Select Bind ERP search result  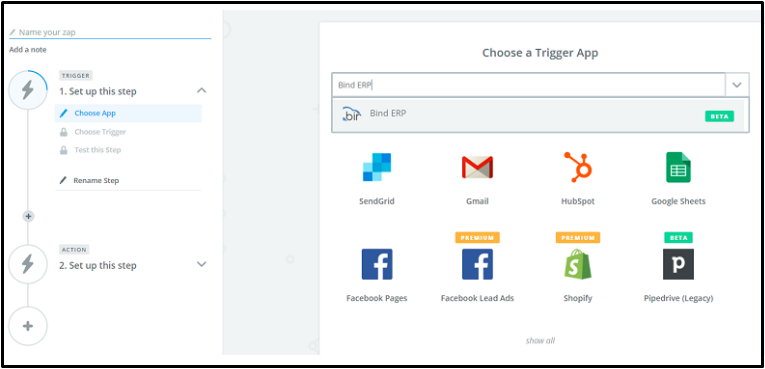[538, 114]
